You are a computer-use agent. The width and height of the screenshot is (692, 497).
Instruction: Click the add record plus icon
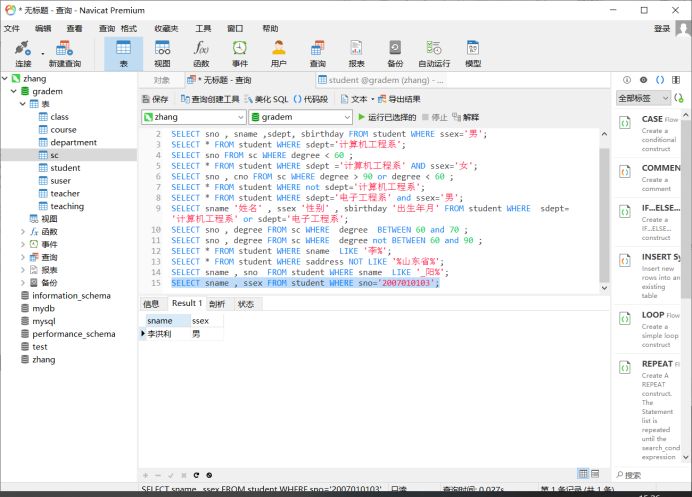(145, 475)
